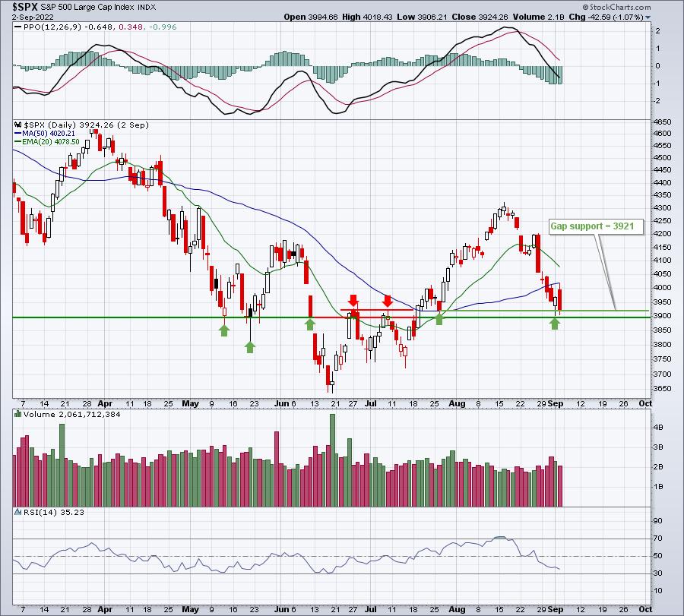Click the Gap support = 3921 annotation box
Image resolution: width=684 pixels, height=616 pixels.
[x=596, y=226]
